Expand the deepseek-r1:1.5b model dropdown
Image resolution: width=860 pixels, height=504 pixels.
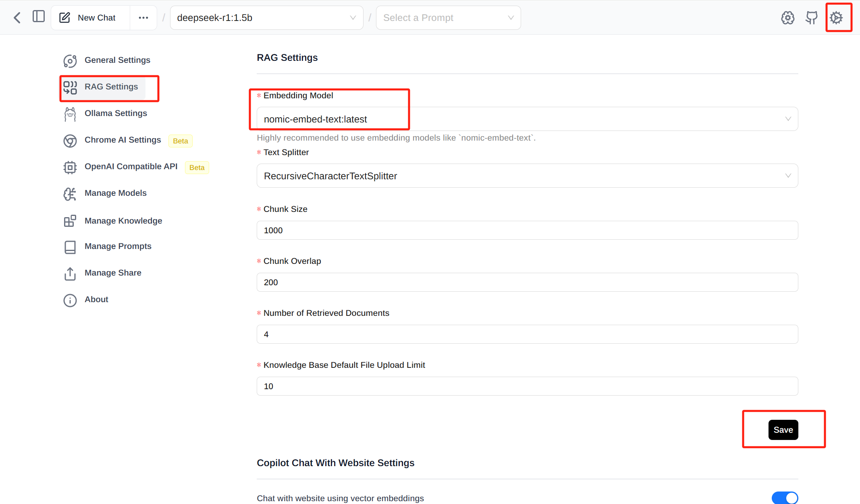pyautogui.click(x=266, y=18)
